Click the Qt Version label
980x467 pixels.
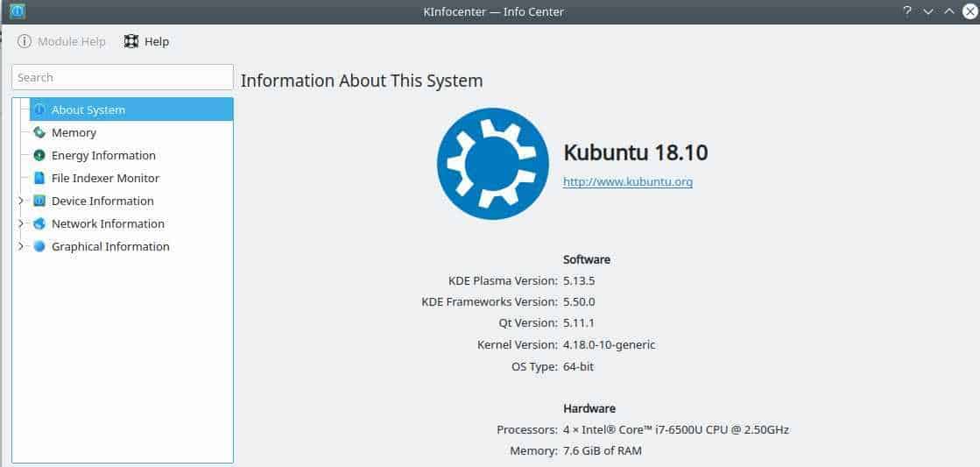point(528,323)
